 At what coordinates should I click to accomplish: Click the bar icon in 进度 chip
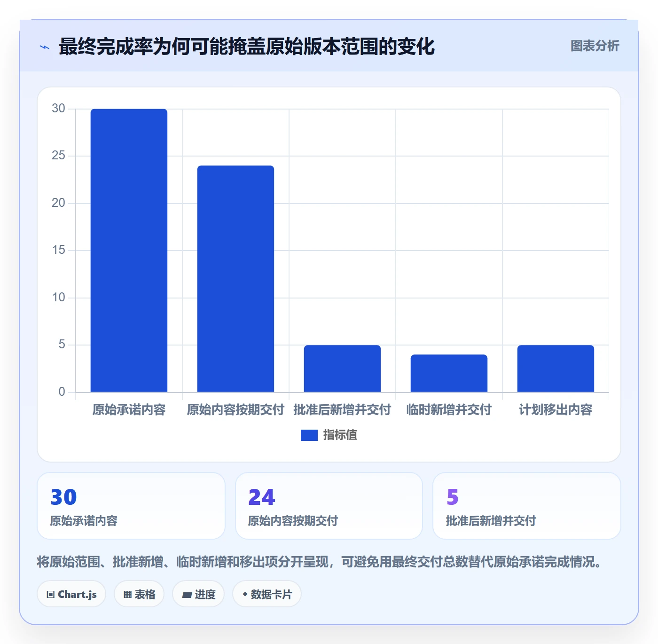click(x=187, y=595)
